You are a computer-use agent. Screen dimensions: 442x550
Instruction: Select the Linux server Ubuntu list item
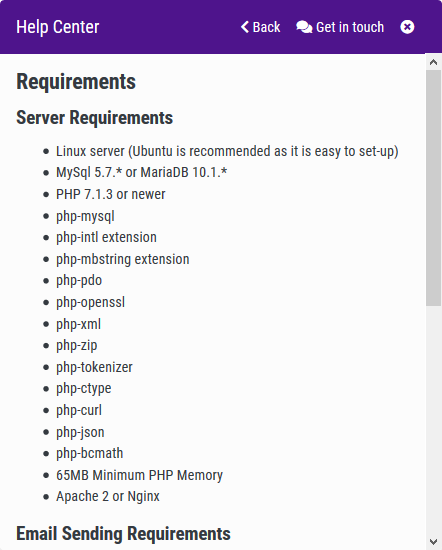click(x=227, y=152)
